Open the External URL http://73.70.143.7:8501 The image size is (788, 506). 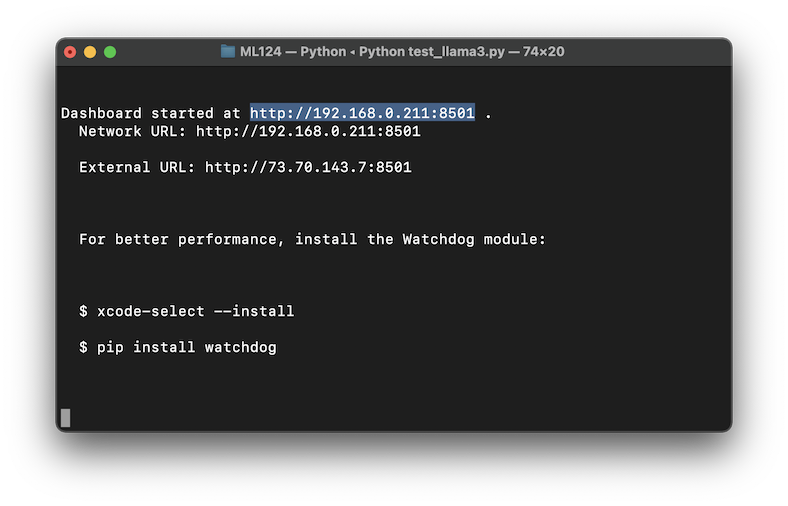click(308, 167)
